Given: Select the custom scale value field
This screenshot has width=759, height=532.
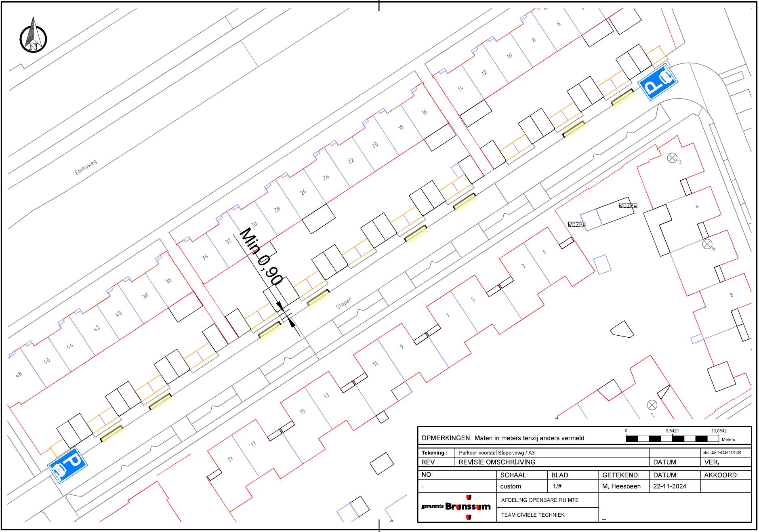Looking at the screenshot, I should 511,486.
